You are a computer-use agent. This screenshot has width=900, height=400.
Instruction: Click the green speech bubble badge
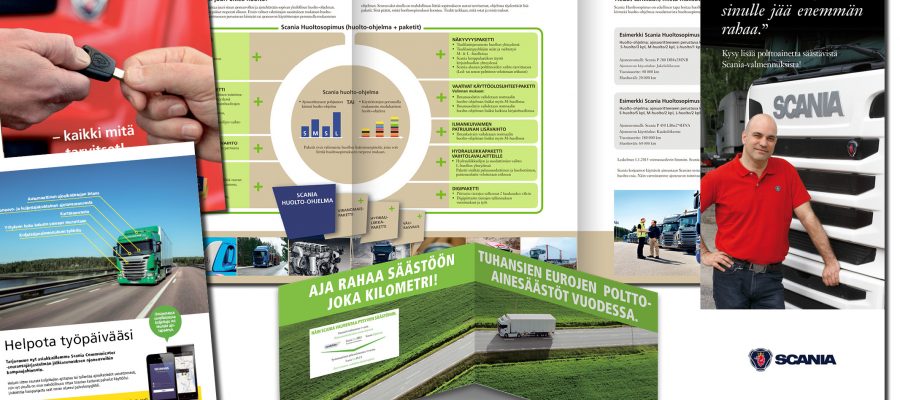(165, 322)
